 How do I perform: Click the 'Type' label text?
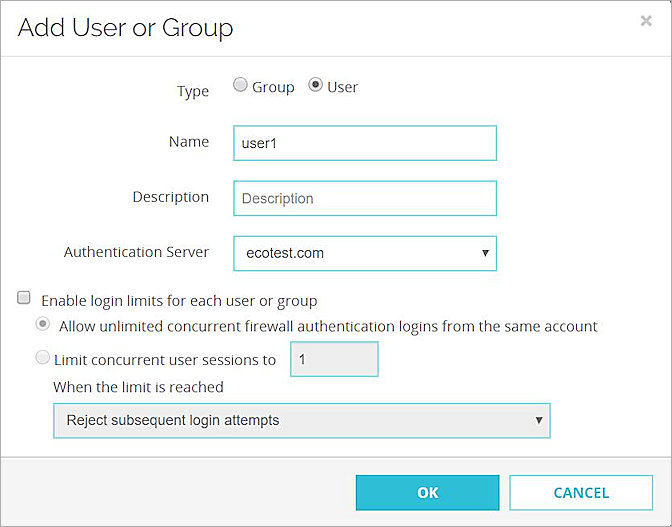[x=193, y=91]
